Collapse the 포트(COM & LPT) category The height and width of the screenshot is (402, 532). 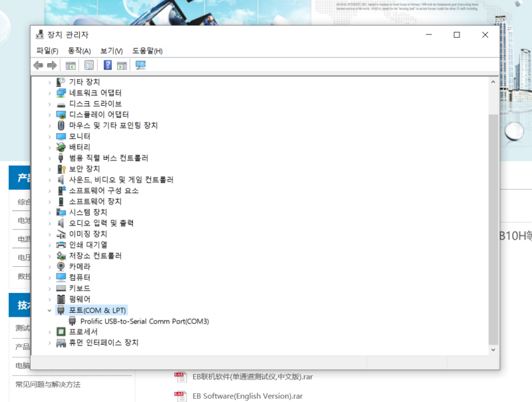50,310
